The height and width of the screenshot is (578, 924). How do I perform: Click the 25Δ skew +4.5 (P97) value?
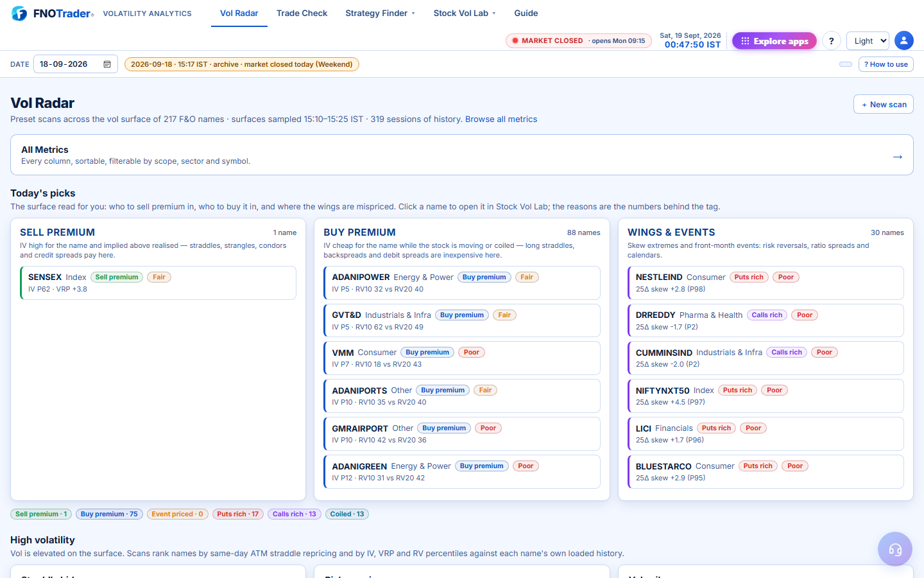[x=671, y=402]
